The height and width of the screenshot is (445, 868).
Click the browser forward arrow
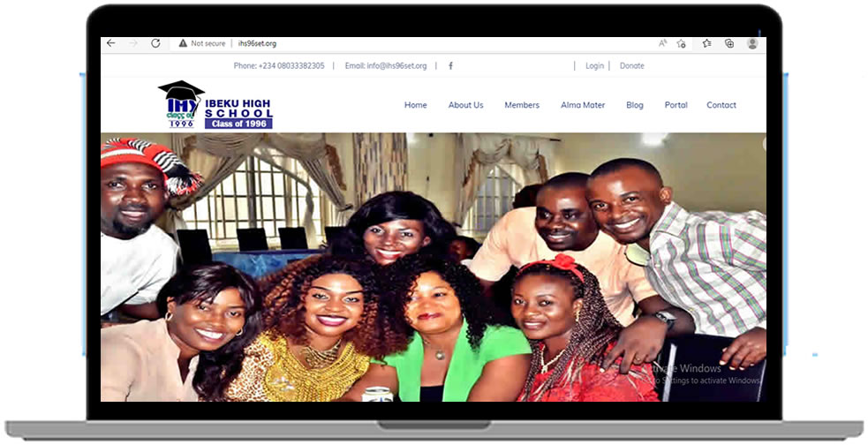point(133,43)
